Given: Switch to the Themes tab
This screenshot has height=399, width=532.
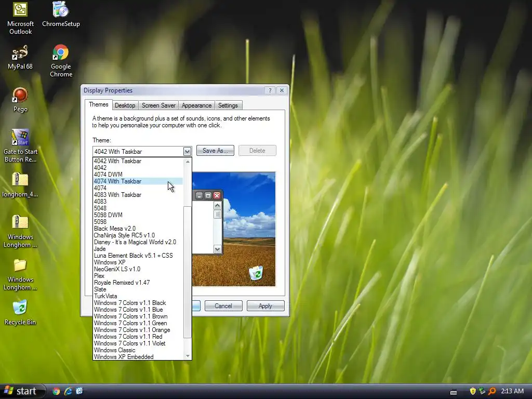Looking at the screenshot, I should point(98,105).
